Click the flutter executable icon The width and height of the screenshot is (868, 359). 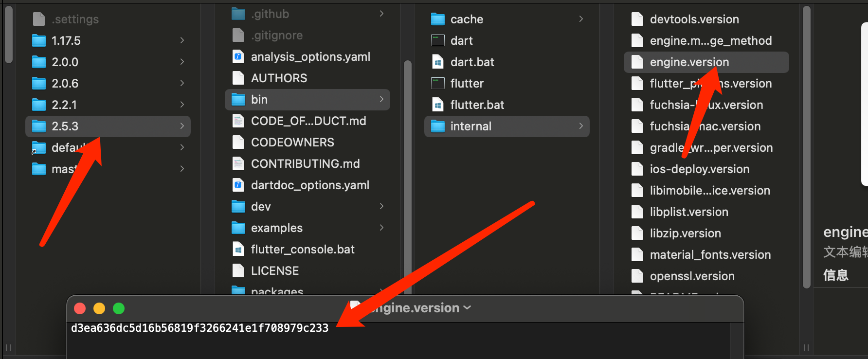point(438,83)
